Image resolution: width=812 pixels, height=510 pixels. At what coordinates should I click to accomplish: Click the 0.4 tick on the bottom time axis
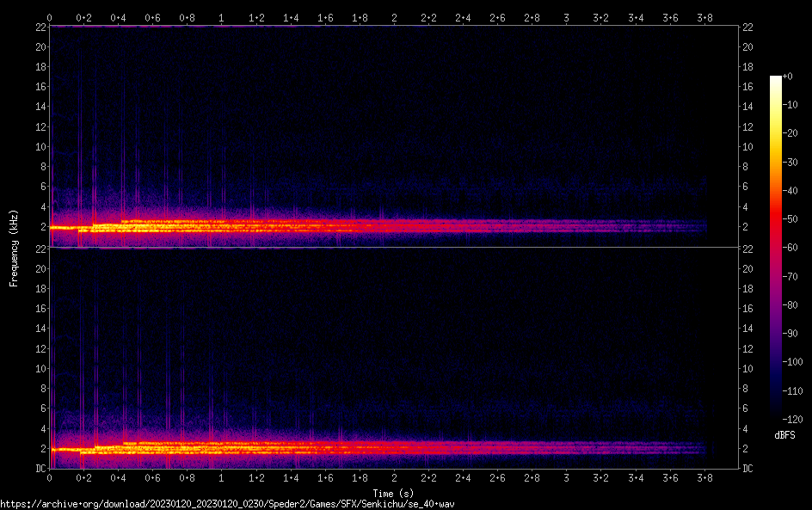(x=119, y=478)
